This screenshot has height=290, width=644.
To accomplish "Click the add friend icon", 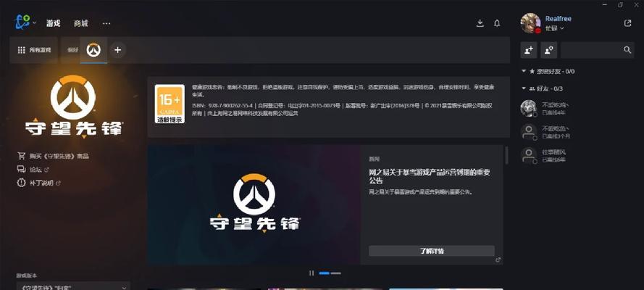I will (x=529, y=50).
